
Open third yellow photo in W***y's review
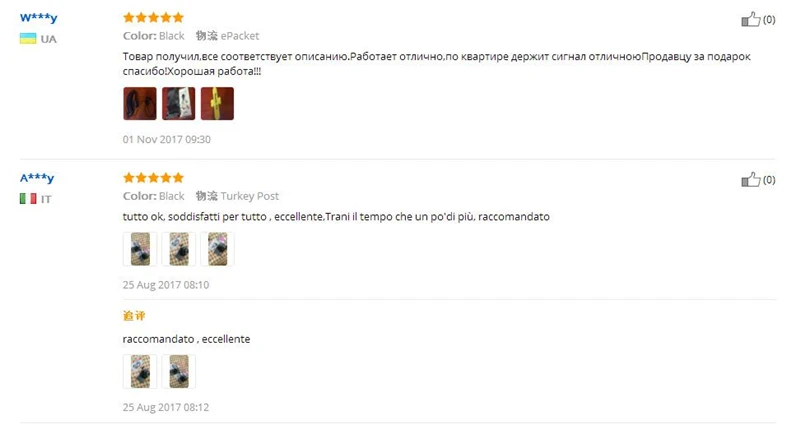pyautogui.click(x=217, y=104)
